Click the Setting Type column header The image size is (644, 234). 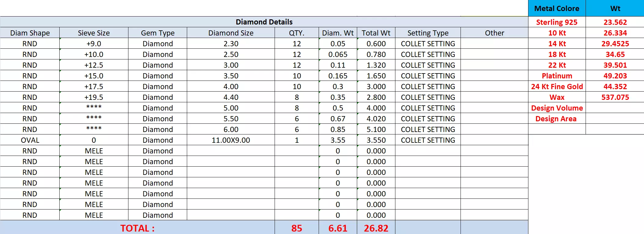click(428, 33)
